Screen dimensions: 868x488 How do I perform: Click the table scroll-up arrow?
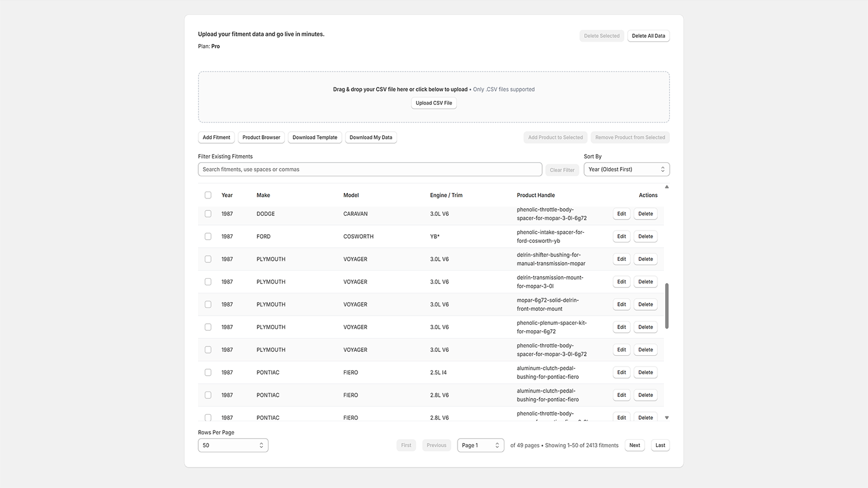667,187
